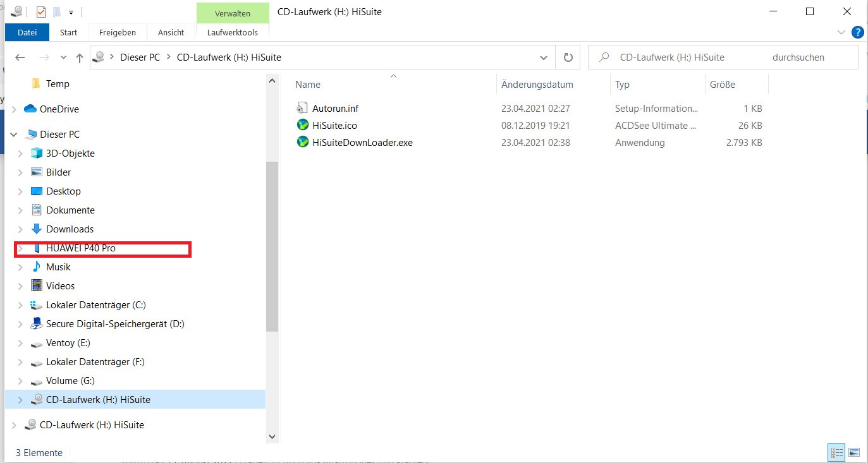Click the OneDrive cloud icon
The height and width of the screenshot is (463, 868).
pos(30,109)
